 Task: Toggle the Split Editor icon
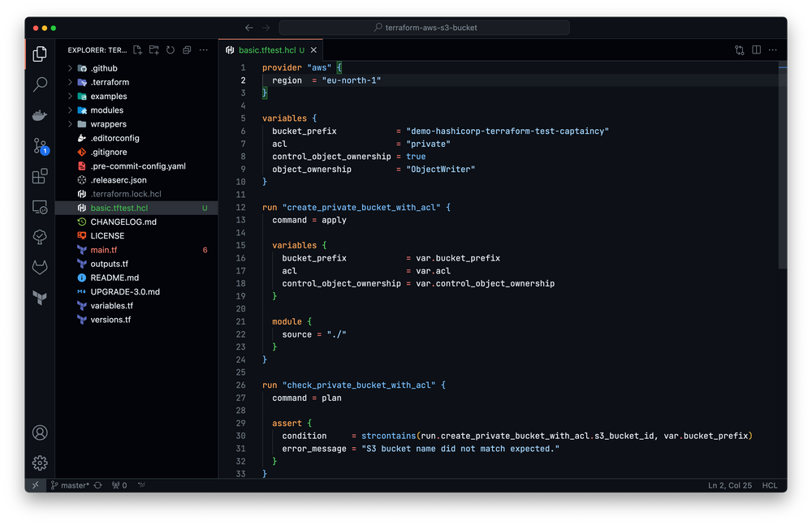click(x=757, y=49)
